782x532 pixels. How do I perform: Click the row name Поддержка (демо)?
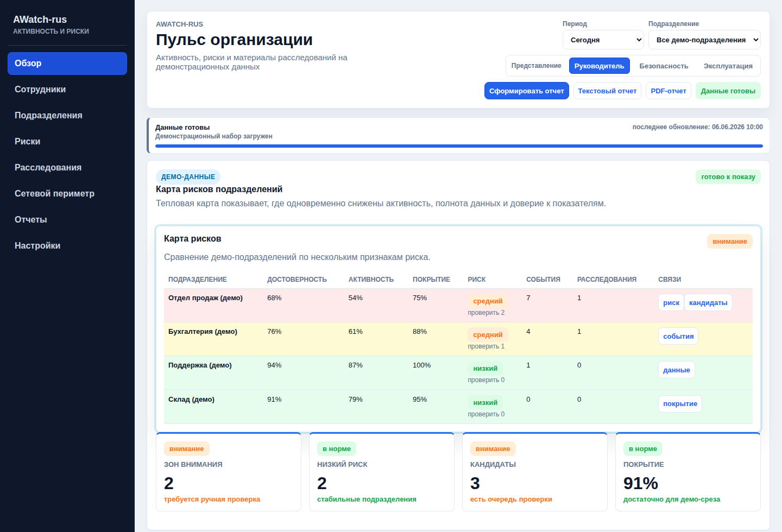coord(200,365)
